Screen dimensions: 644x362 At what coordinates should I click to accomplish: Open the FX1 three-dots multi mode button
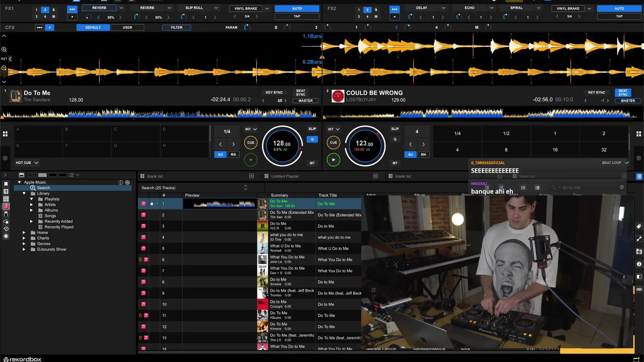point(72,9)
